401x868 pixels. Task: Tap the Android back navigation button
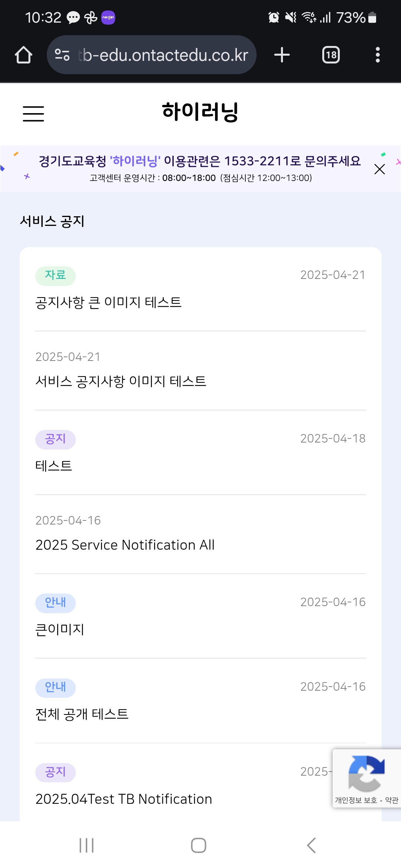click(312, 845)
